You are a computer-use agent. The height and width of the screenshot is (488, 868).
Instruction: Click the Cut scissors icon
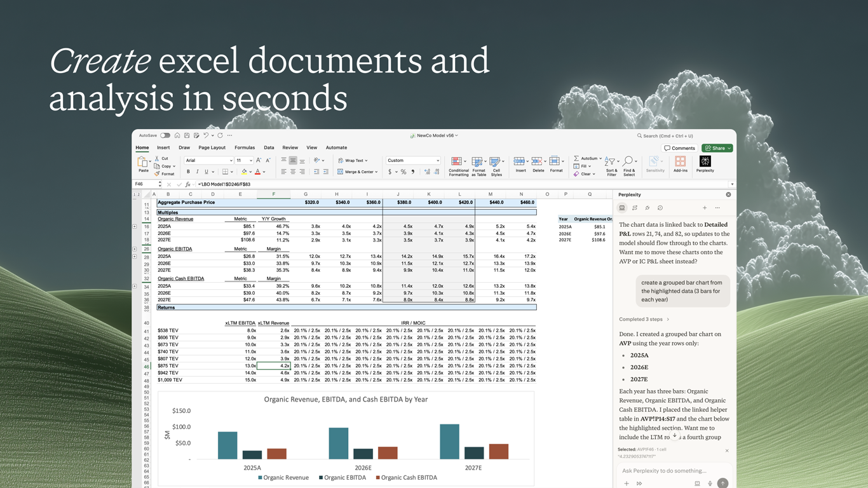pos(157,158)
